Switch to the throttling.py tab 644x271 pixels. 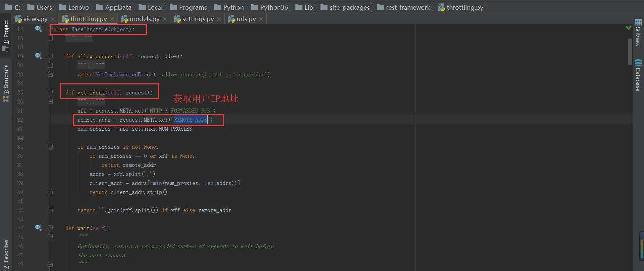click(89, 19)
